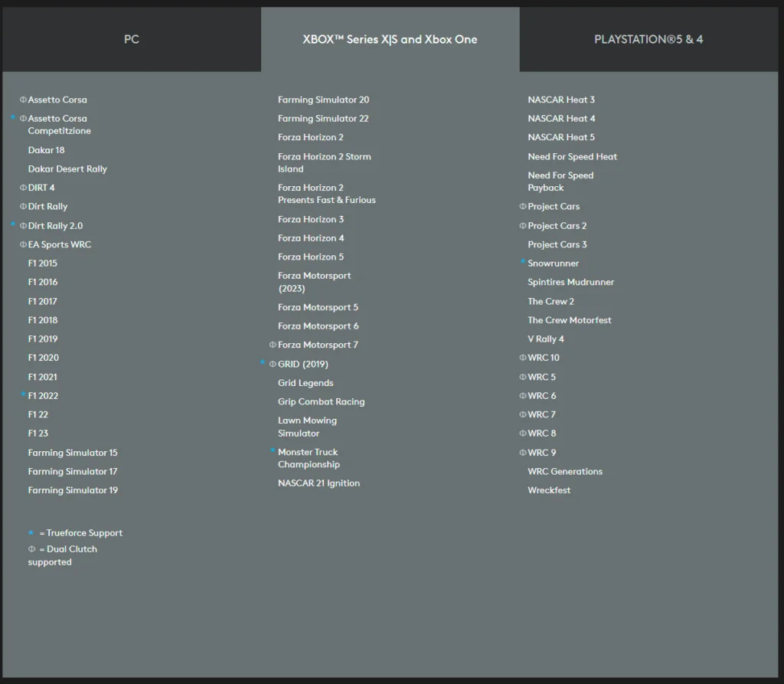The height and width of the screenshot is (684, 784).
Task: Click the F1 23 entry
Action: pyautogui.click(x=38, y=434)
